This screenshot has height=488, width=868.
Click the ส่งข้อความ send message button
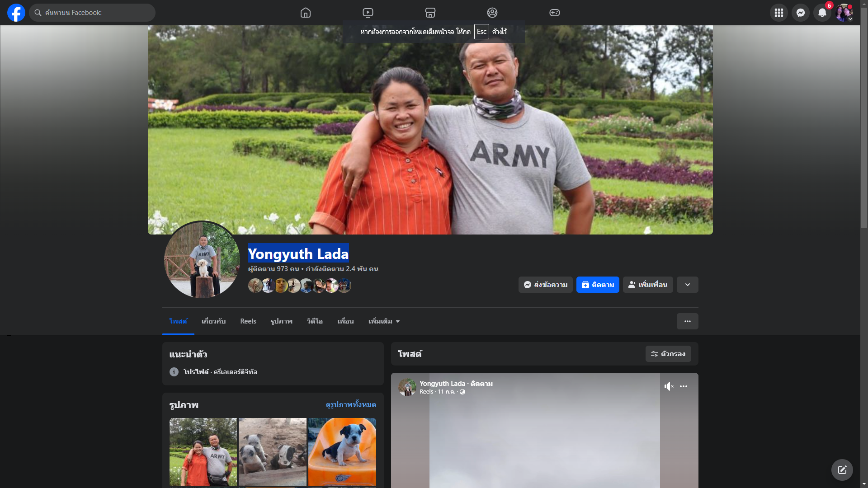pos(545,285)
